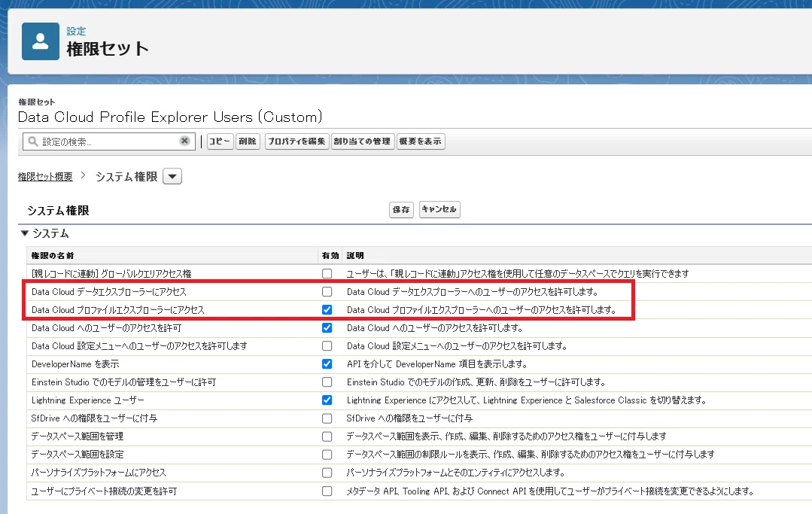Open プロパティを編集

click(297, 141)
